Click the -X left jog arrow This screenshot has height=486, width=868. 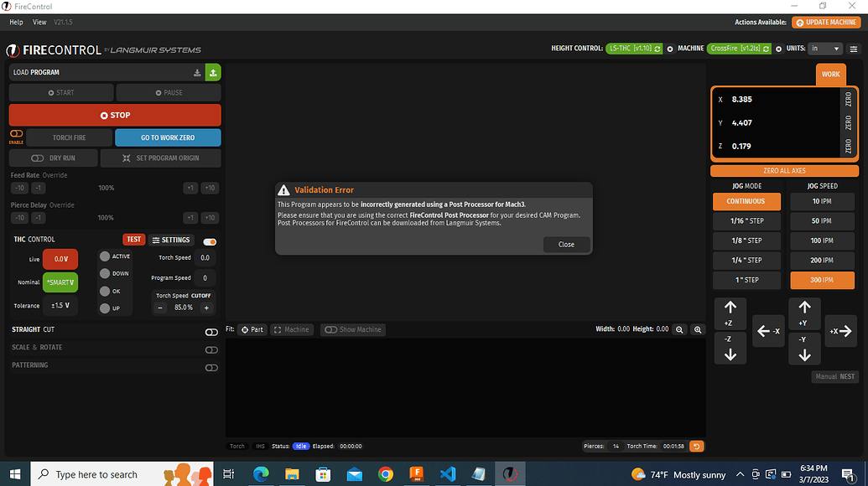click(768, 331)
